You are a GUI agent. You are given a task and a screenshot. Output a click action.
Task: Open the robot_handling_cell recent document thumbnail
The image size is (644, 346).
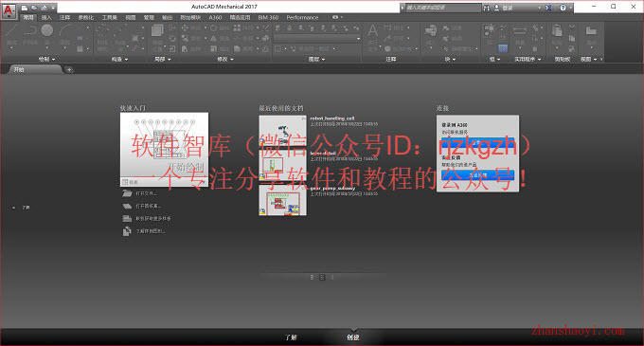pos(282,131)
